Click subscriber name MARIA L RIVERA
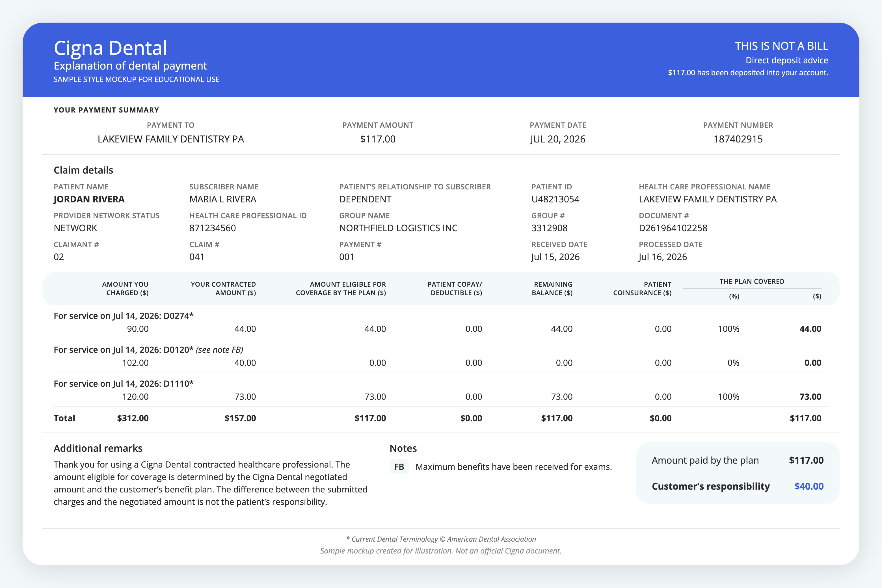 point(223,199)
